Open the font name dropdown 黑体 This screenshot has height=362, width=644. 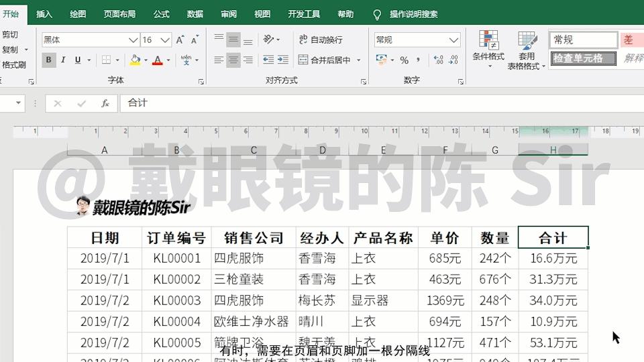(133, 40)
